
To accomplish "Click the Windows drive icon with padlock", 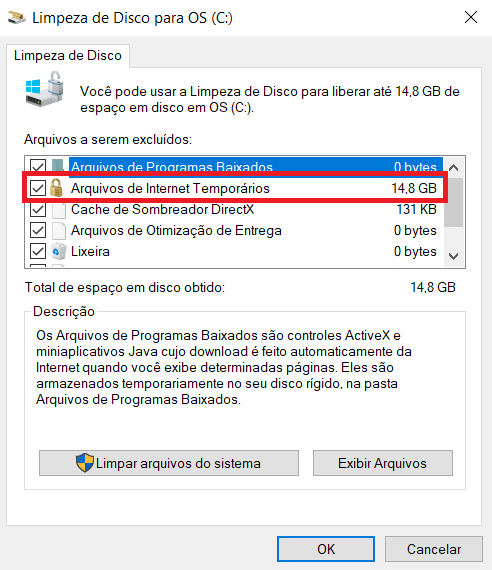I will click(x=45, y=89).
